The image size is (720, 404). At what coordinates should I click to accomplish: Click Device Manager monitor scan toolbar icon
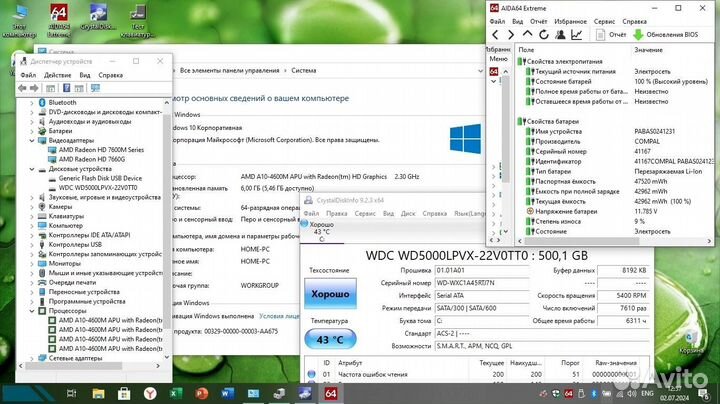pyautogui.click(x=95, y=88)
